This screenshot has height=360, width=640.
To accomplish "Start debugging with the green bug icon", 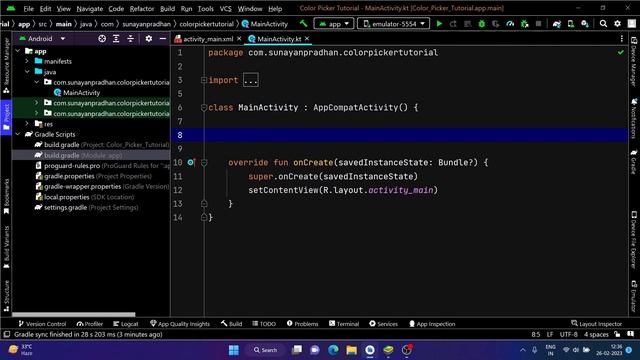I will coord(482,24).
